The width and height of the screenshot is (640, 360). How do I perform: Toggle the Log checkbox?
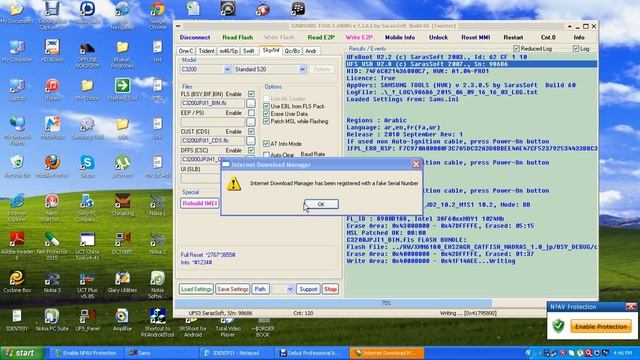point(576,49)
